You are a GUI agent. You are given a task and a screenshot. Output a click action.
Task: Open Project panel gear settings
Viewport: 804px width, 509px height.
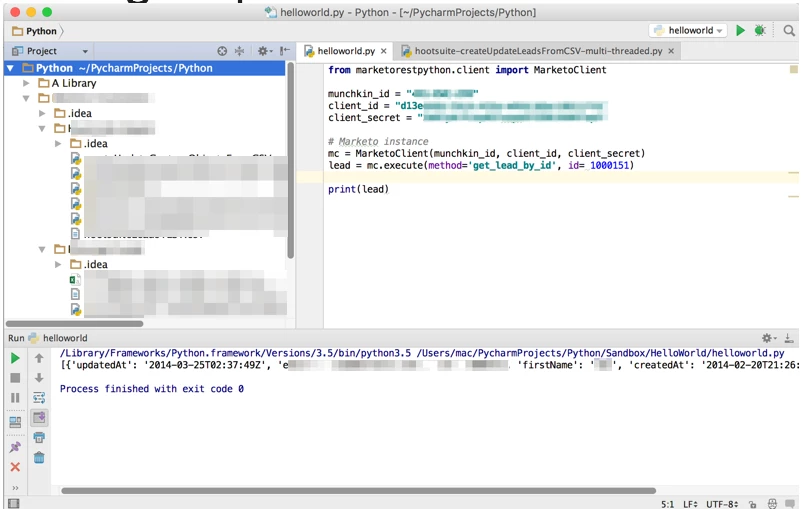265,51
